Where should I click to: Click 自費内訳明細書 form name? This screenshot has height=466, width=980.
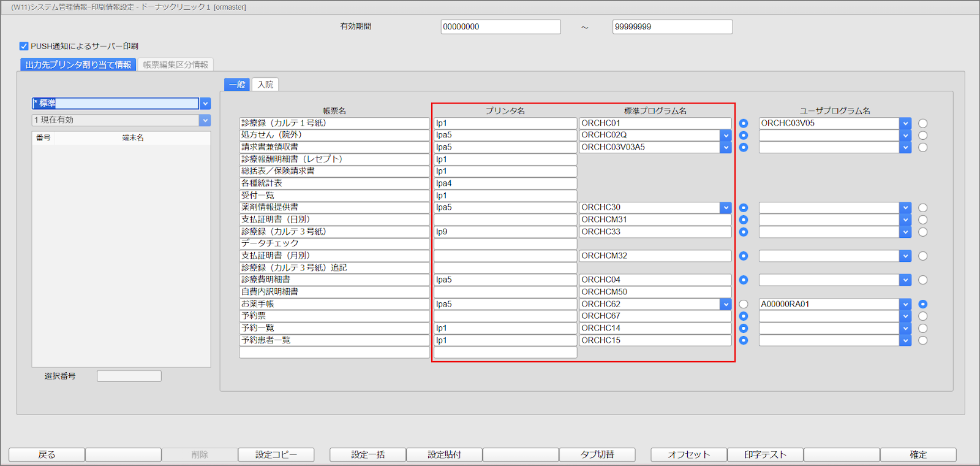tap(334, 292)
